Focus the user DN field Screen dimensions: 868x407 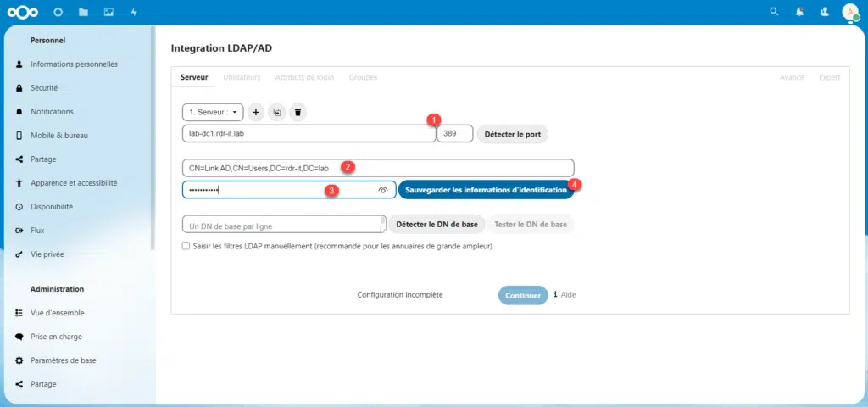(x=378, y=167)
